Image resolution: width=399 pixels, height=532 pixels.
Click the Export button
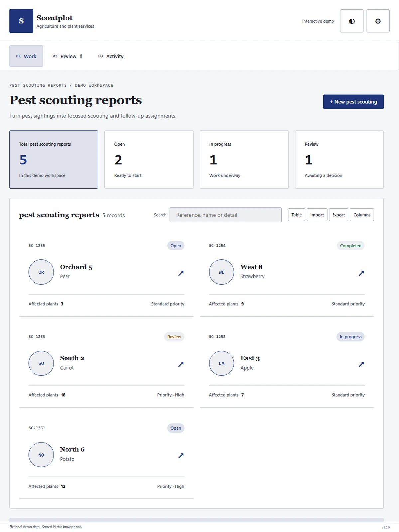pos(338,215)
